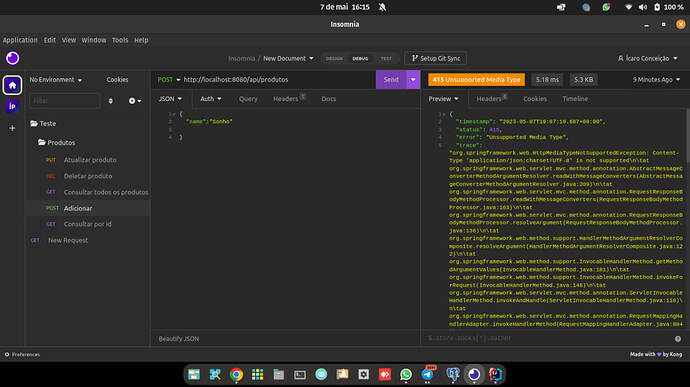690x387 pixels.
Task: Add new workspace with plus icon
Action: pyautogui.click(x=12, y=128)
